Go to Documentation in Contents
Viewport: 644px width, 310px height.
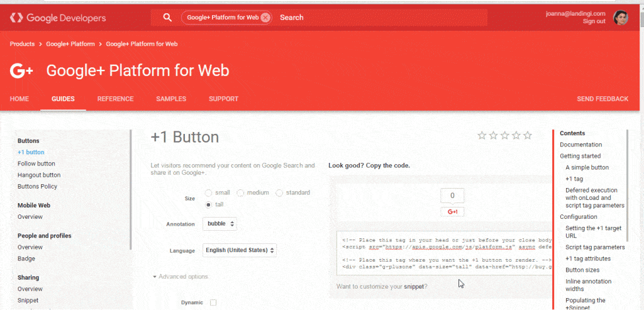click(x=580, y=145)
